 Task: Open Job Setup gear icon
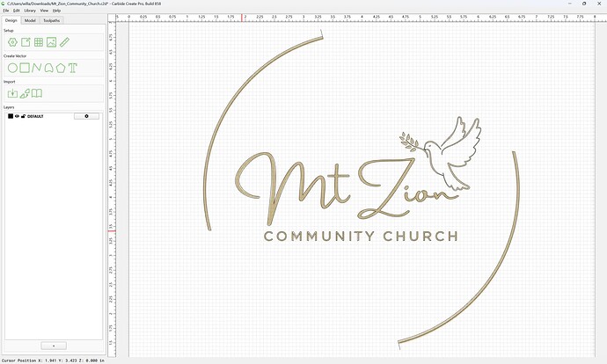click(x=13, y=42)
